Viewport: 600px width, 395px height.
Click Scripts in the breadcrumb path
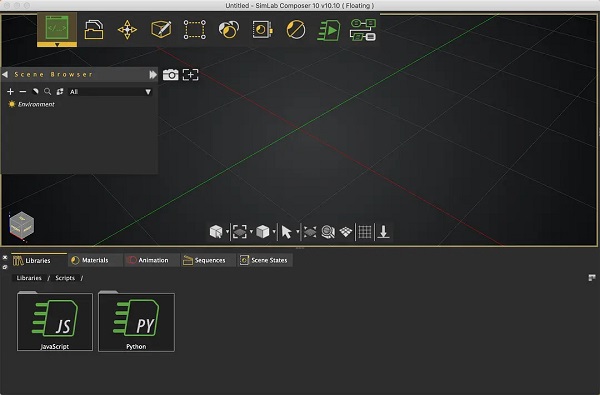[x=65, y=278]
